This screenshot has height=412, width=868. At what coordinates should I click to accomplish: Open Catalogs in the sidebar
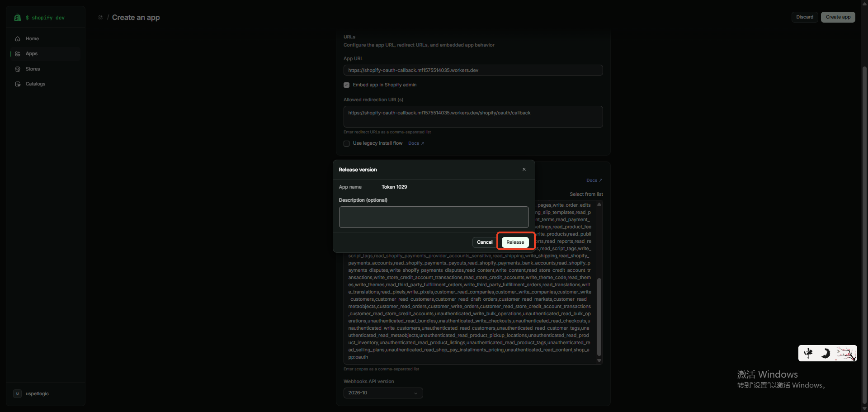pos(45,84)
